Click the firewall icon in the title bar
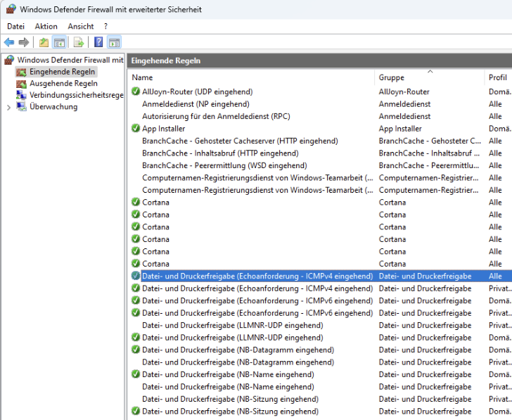The image size is (512, 420). pos(11,9)
